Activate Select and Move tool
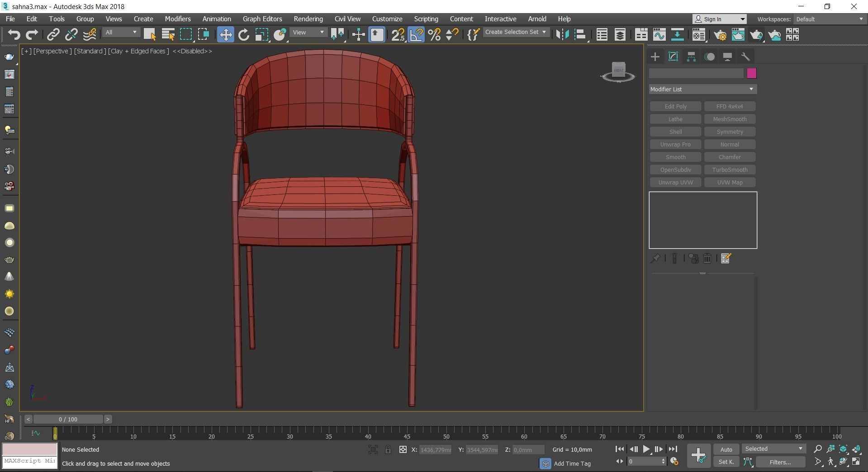This screenshot has width=868, height=472. (225, 35)
